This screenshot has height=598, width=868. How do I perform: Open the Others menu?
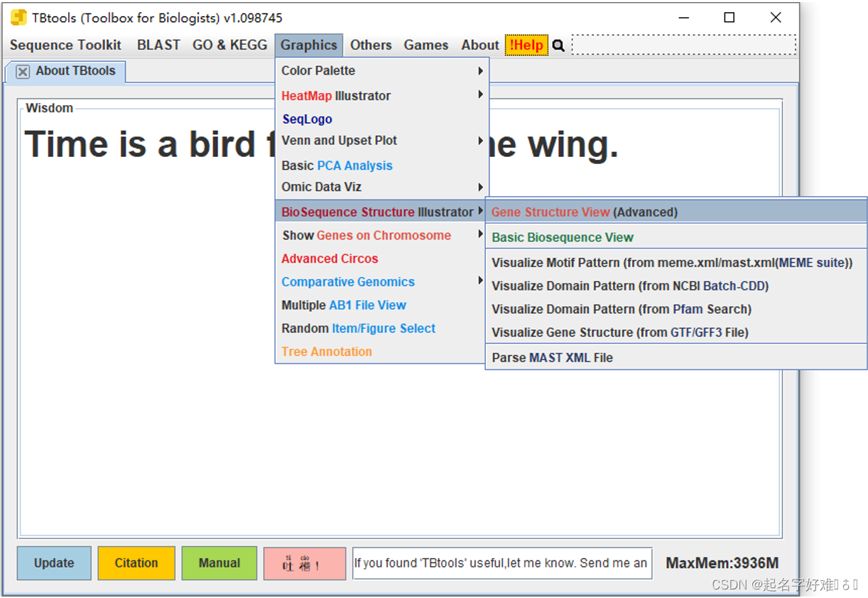point(371,45)
